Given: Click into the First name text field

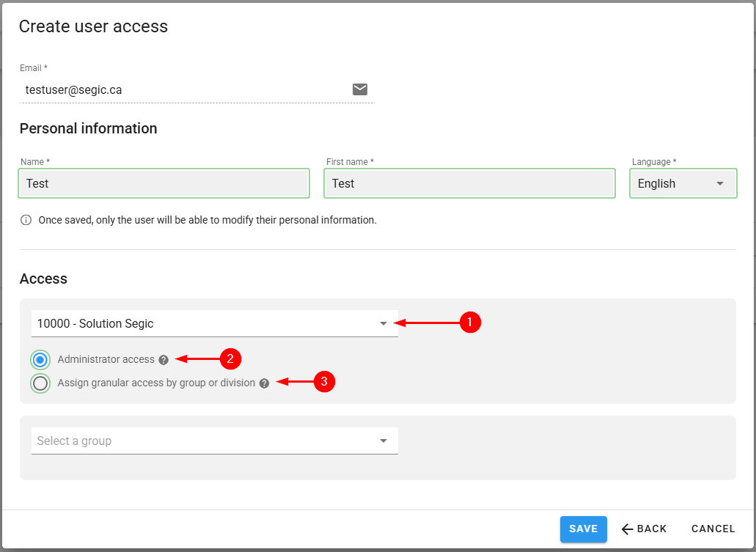Looking at the screenshot, I should point(469,183).
